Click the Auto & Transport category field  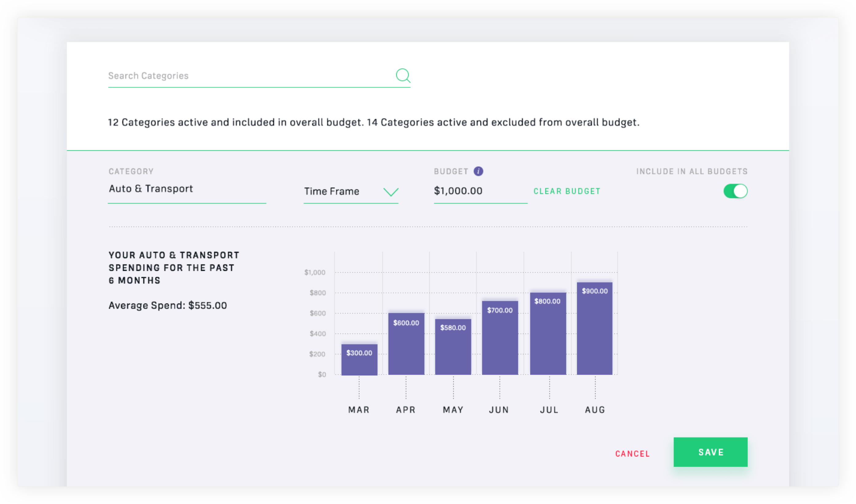(186, 189)
